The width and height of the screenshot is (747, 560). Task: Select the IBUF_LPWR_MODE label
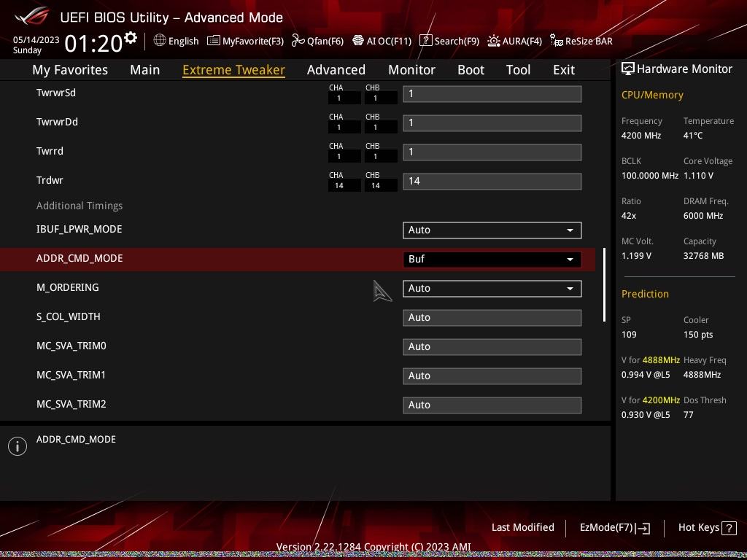pos(79,229)
